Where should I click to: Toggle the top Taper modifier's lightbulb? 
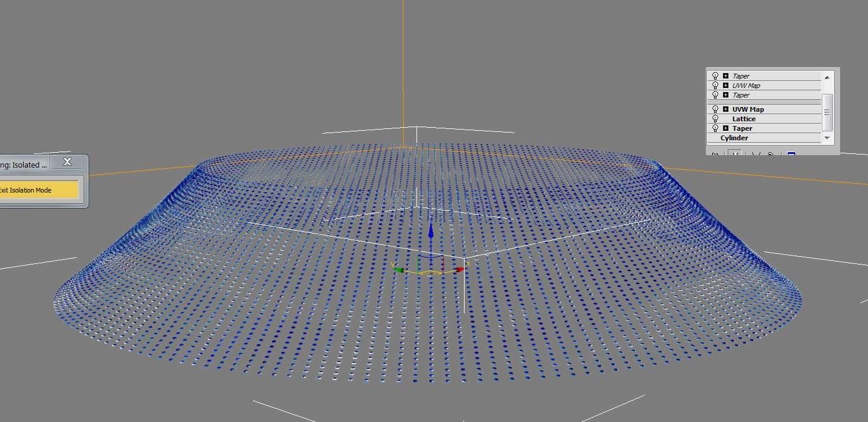click(x=715, y=76)
